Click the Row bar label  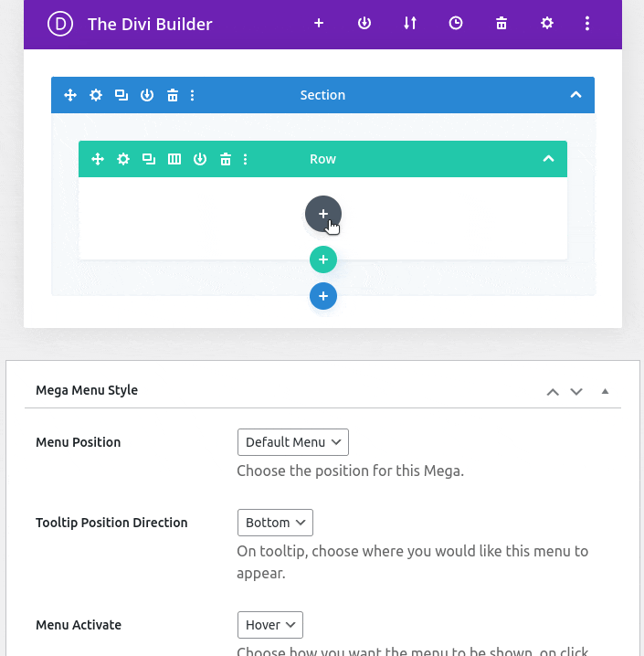[322, 159]
